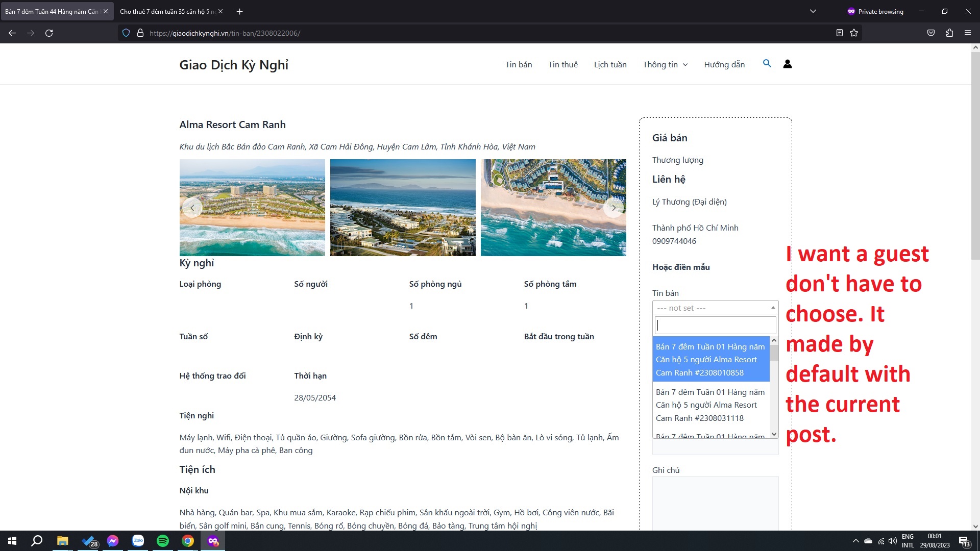Go to Tin bán in the navigation
This screenshot has height=551, width=980.
click(x=519, y=65)
